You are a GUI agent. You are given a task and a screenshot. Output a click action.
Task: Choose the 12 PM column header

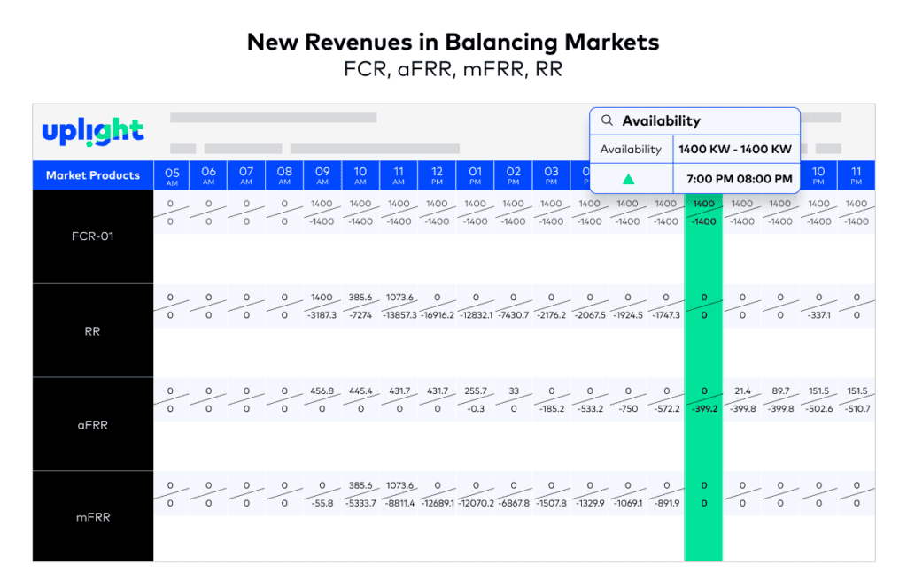click(437, 175)
